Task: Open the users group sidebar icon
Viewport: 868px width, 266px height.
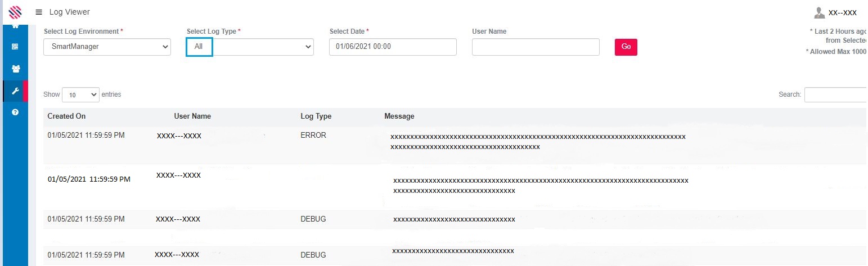Action: coord(15,69)
